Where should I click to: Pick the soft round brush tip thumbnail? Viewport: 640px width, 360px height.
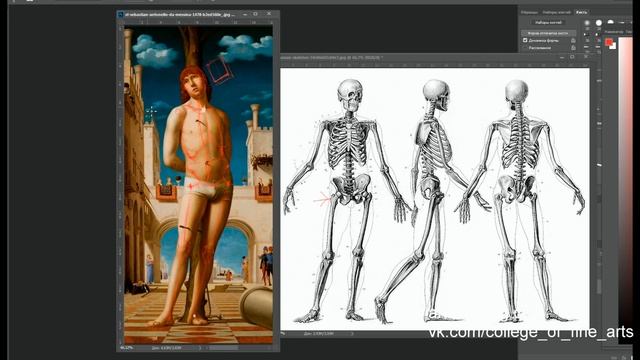click(587, 23)
